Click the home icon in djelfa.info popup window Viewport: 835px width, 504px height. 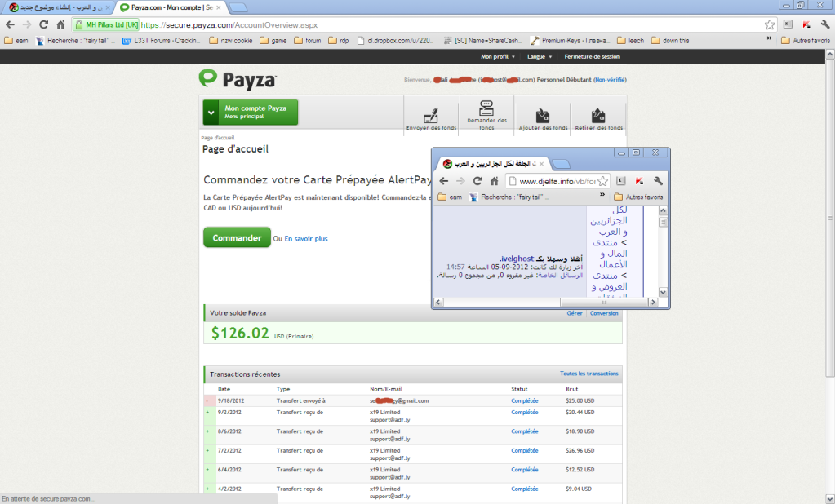tap(494, 181)
